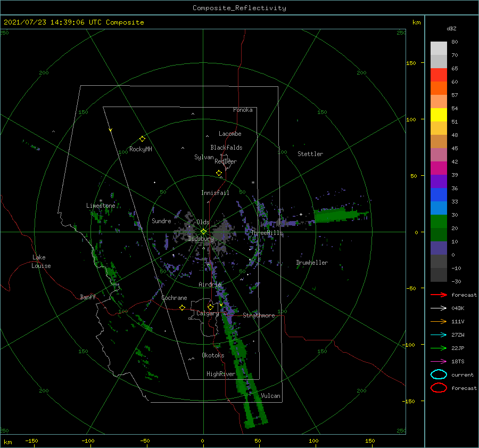Click the Sundre city label
479x448 pixels.
tap(161, 221)
